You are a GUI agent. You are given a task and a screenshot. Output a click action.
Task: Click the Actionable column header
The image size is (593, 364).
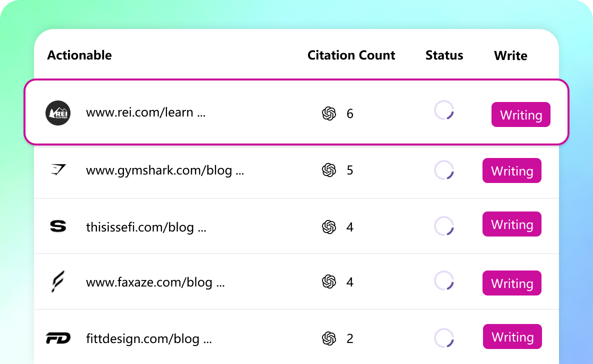coord(79,55)
